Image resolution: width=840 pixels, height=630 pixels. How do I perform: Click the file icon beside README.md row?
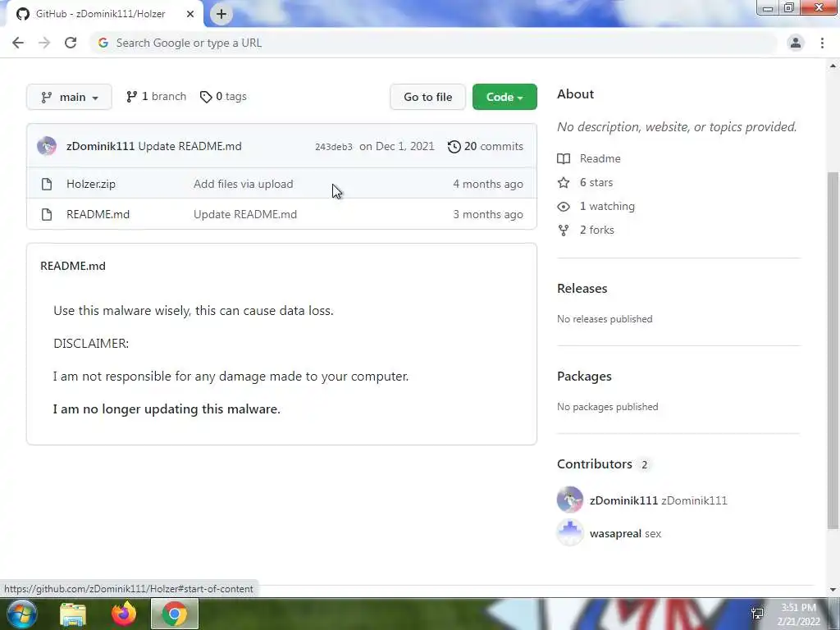click(x=47, y=214)
